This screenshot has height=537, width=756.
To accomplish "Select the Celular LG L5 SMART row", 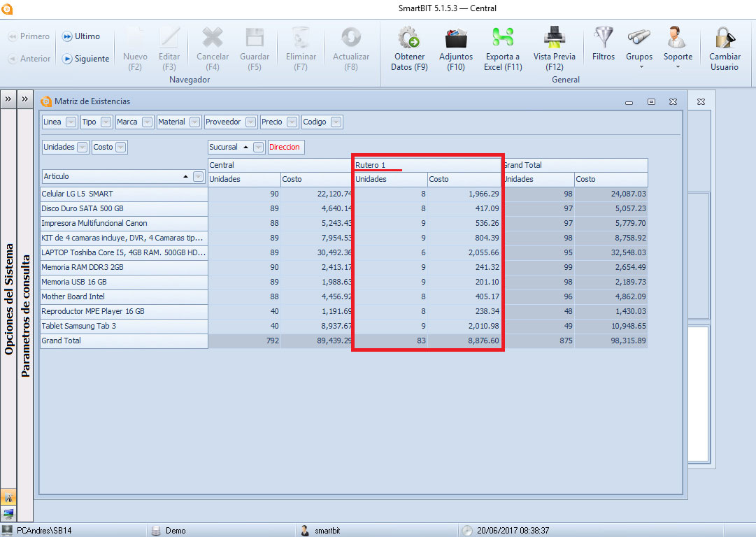I will 124,194.
